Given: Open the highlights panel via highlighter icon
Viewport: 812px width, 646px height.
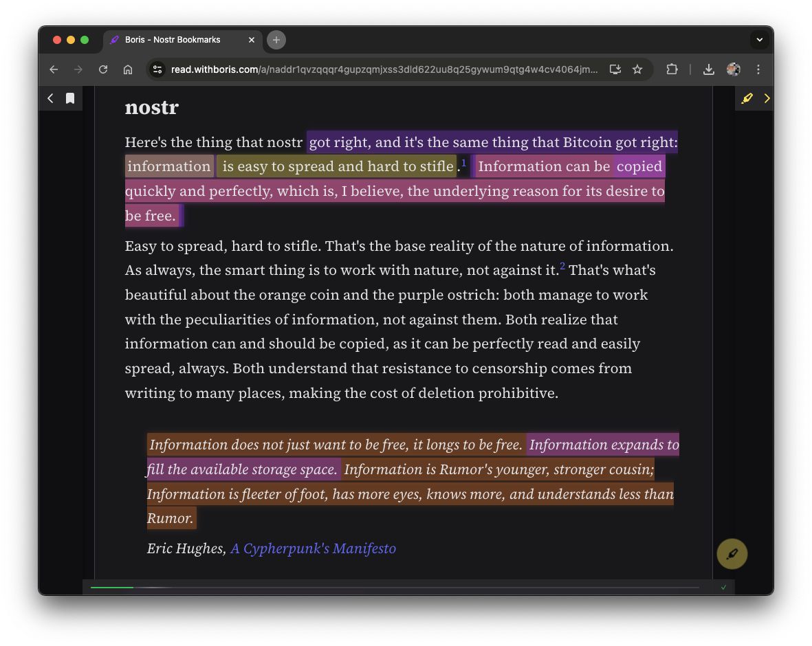Looking at the screenshot, I should pyautogui.click(x=747, y=98).
